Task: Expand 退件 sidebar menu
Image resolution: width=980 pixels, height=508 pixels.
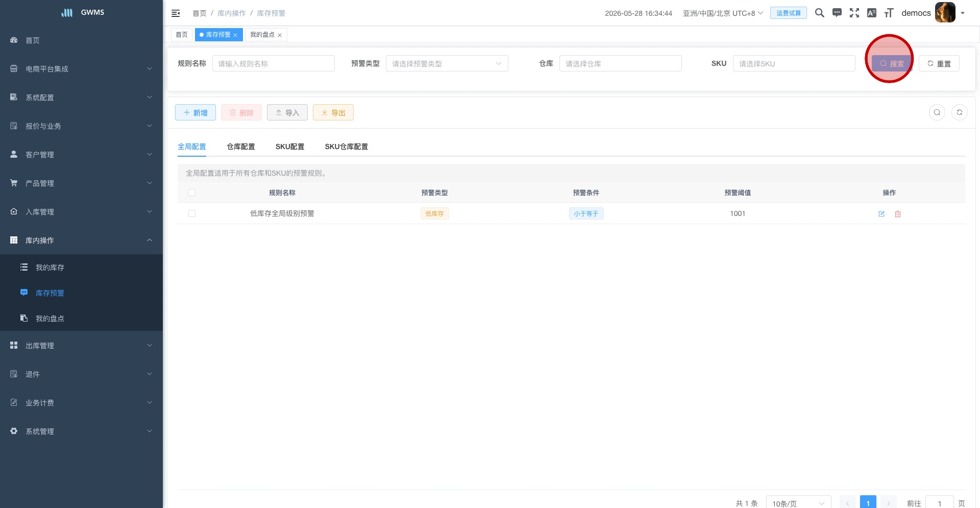Action: pos(81,374)
